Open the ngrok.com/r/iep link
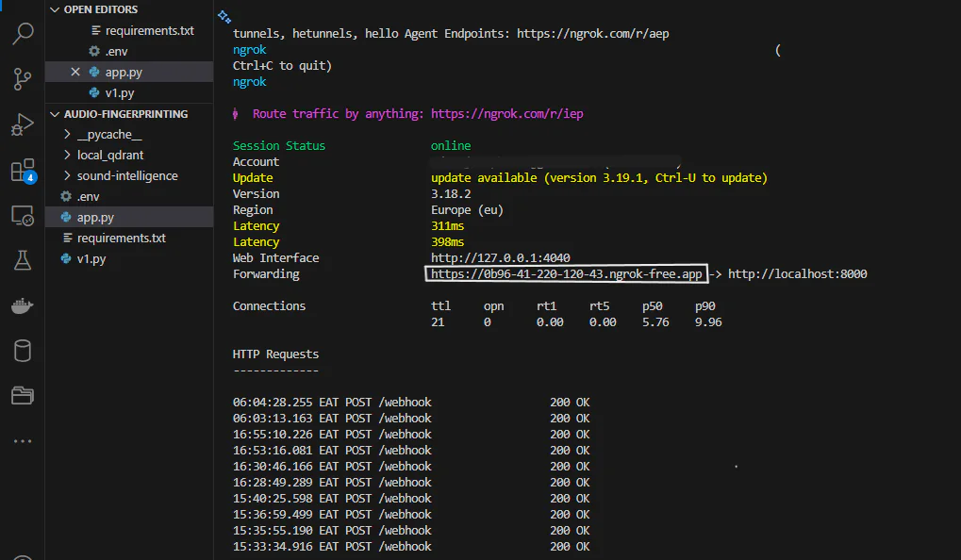This screenshot has width=961, height=560. (x=506, y=114)
